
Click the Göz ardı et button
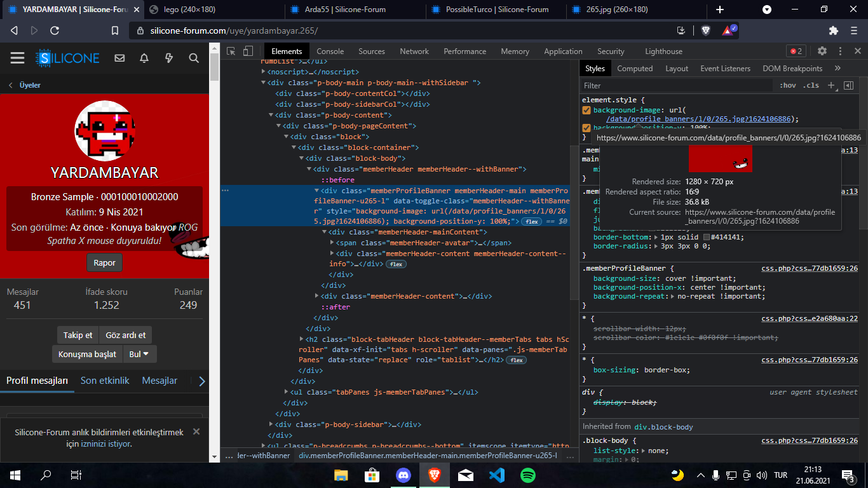tap(126, 335)
